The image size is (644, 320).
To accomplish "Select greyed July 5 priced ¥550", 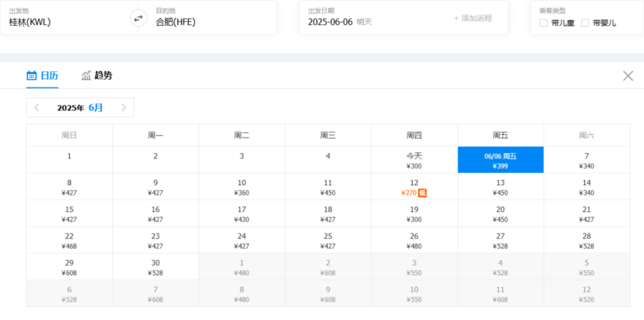I will tap(587, 267).
